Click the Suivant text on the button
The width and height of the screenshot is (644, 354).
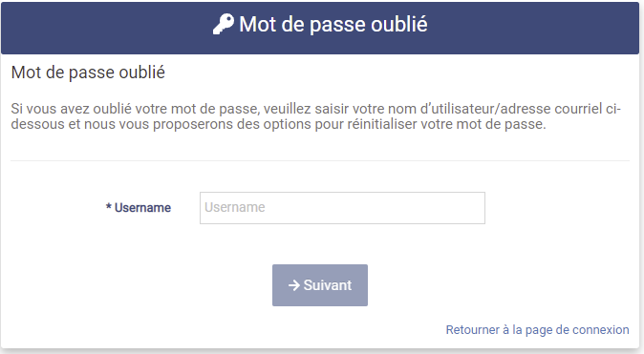(x=328, y=285)
